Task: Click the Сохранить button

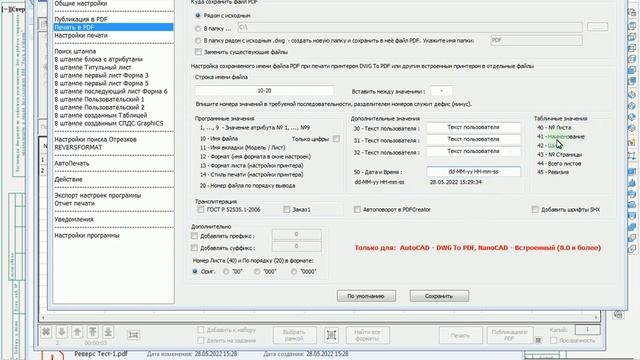Action: [x=439, y=296]
